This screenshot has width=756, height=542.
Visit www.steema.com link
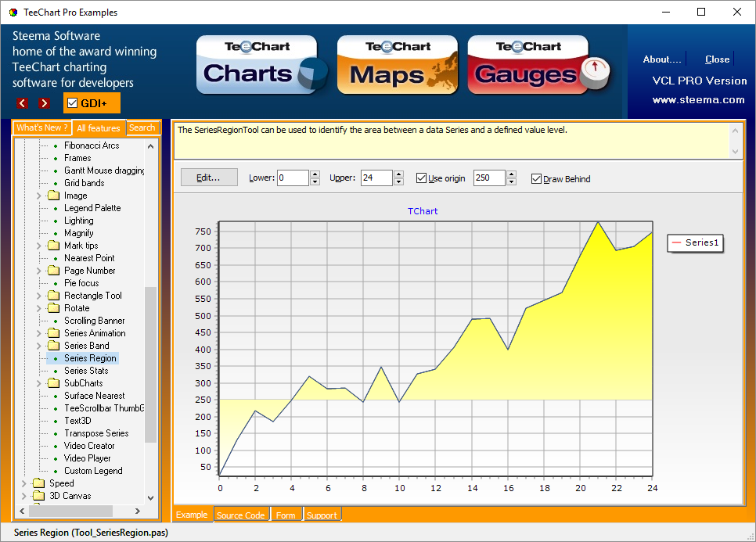[698, 100]
